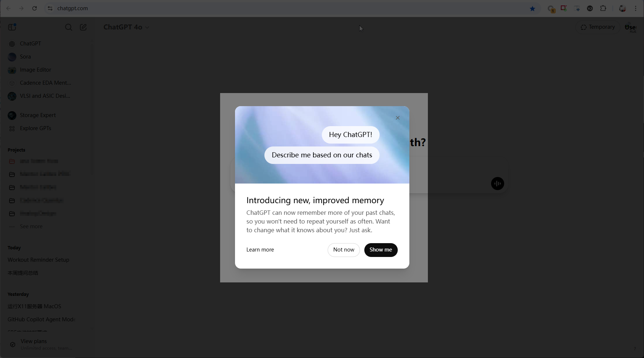
Task: Click the red square extension icon
Action: click(x=564, y=8)
